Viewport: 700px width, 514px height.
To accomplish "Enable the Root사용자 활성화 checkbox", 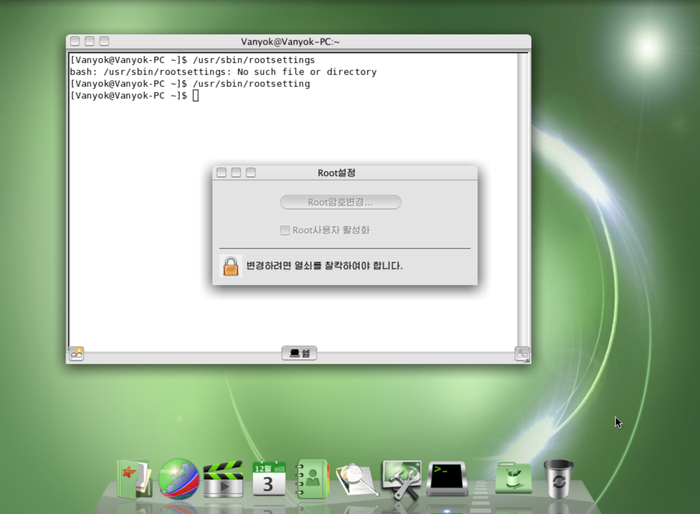I will pos(285,230).
